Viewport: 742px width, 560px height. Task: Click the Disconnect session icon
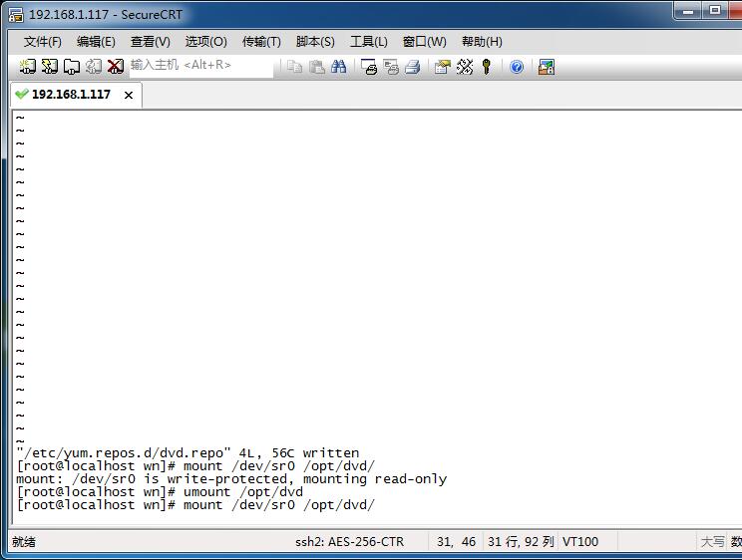115,66
